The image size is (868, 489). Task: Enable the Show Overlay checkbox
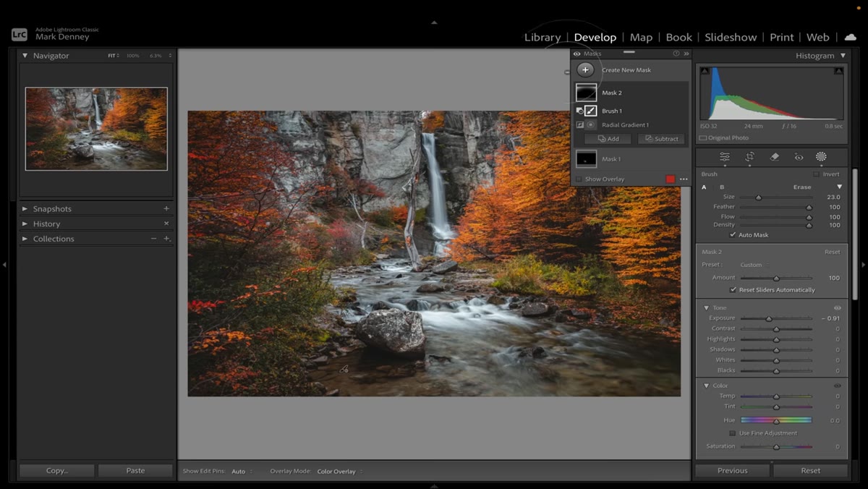point(579,179)
